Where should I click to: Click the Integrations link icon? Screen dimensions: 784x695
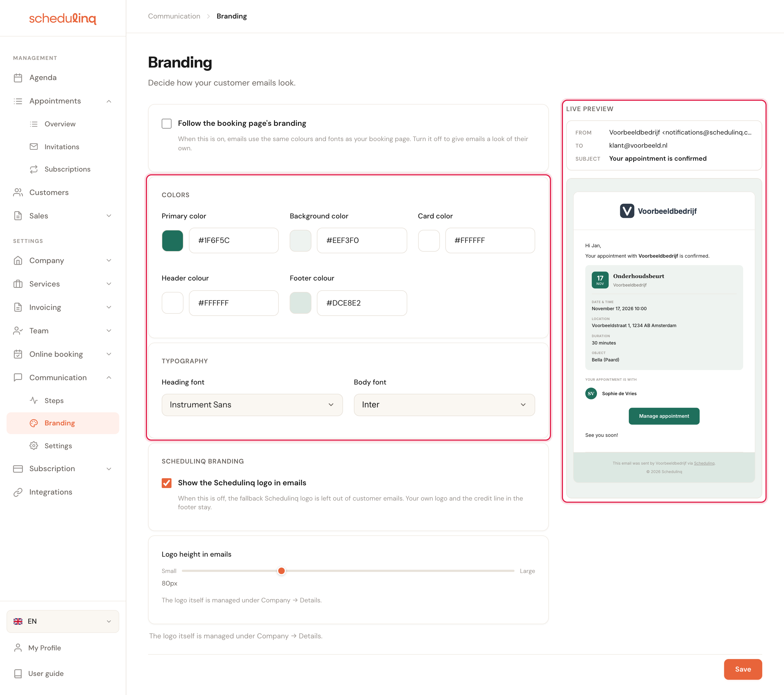click(x=18, y=492)
